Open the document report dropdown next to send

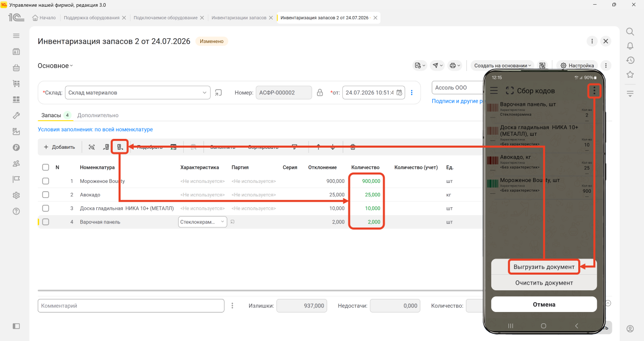420,66
